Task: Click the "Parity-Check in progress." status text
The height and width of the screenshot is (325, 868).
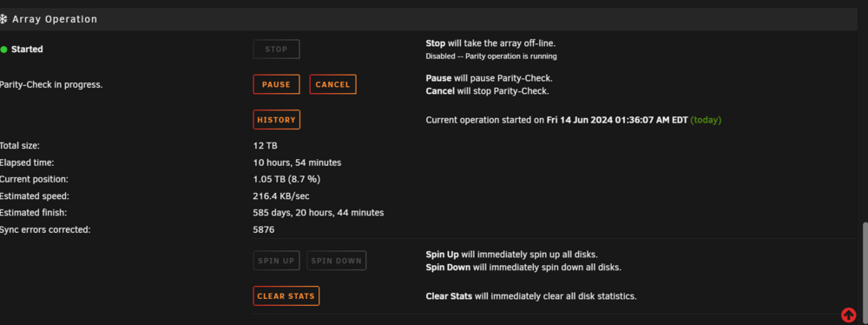Action: [51, 85]
